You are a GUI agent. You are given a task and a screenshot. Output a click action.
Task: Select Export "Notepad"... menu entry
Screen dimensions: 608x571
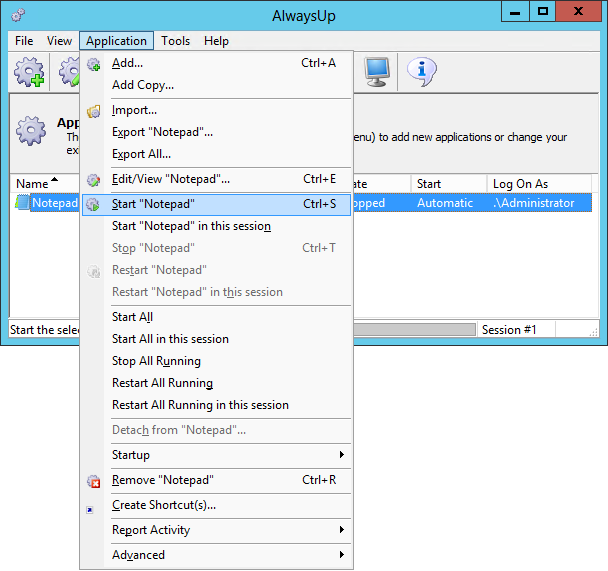point(216,132)
